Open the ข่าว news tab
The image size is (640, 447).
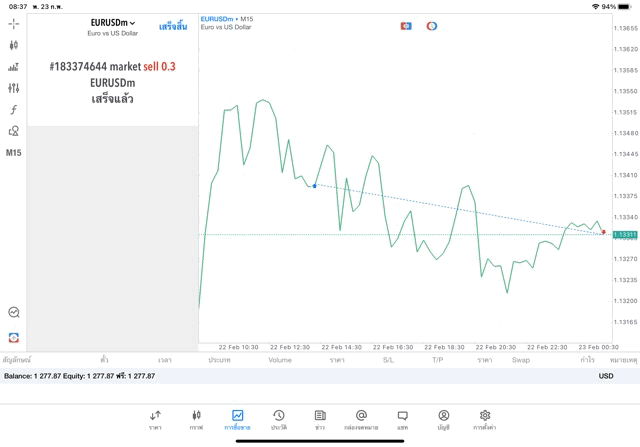pos(320,420)
